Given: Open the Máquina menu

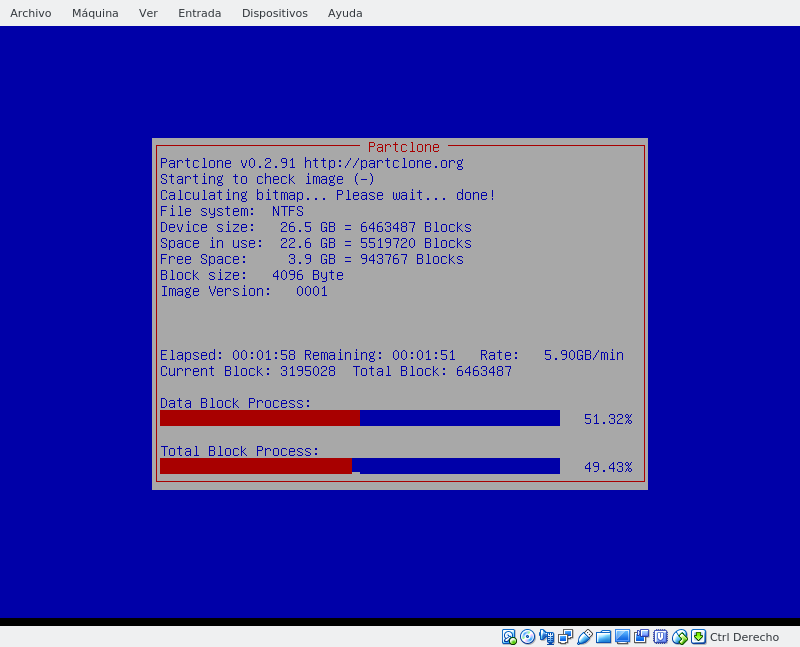Looking at the screenshot, I should (x=95, y=13).
